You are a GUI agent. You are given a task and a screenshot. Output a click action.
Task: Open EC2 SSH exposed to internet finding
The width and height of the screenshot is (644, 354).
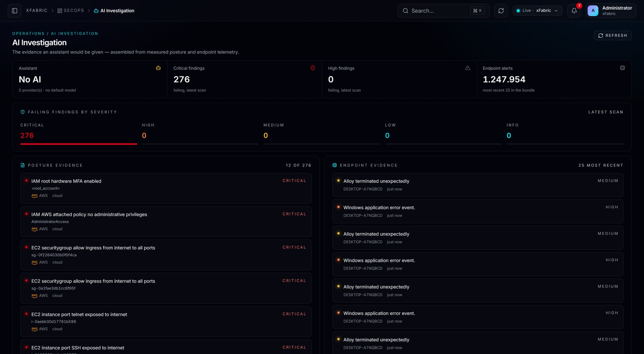[166, 347]
